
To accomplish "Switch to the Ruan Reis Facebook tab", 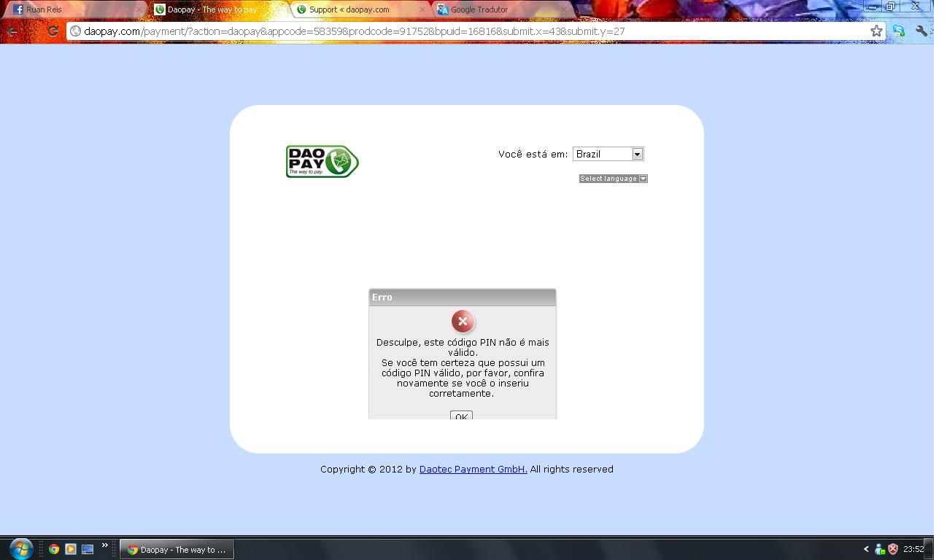I will pos(73,9).
